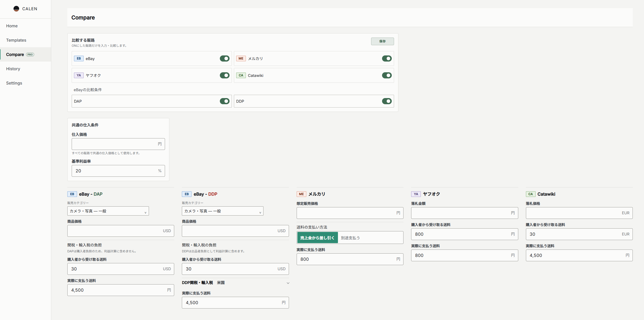Click the ME badge in the メルカリ toggle row
Viewport: 644px width, 320px height.
[241, 58]
